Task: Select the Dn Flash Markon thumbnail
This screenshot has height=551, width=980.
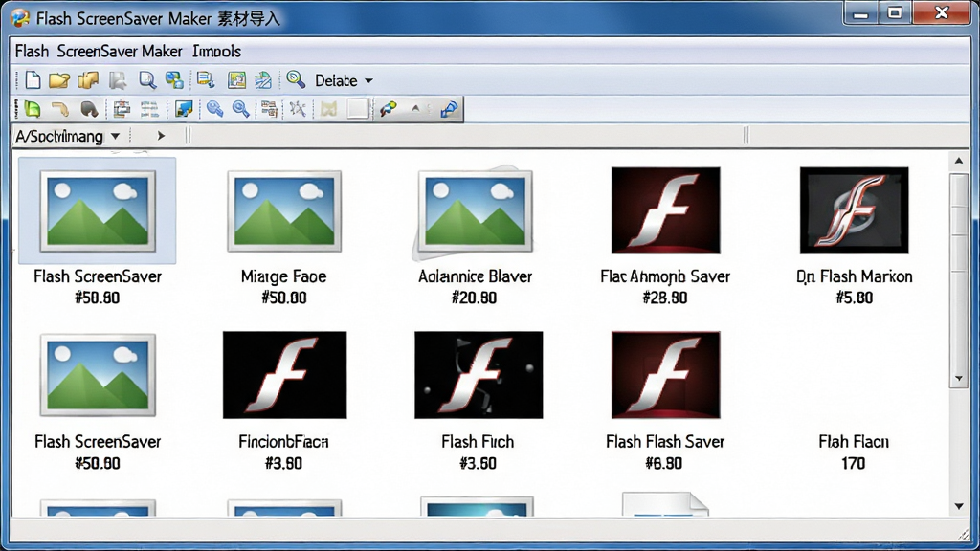Action: (855, 209)
